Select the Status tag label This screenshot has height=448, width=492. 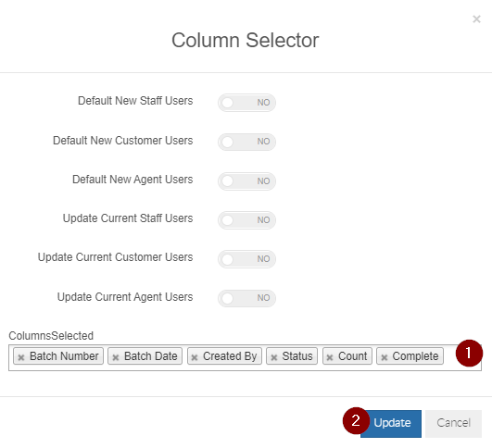[x=297, y=356]
